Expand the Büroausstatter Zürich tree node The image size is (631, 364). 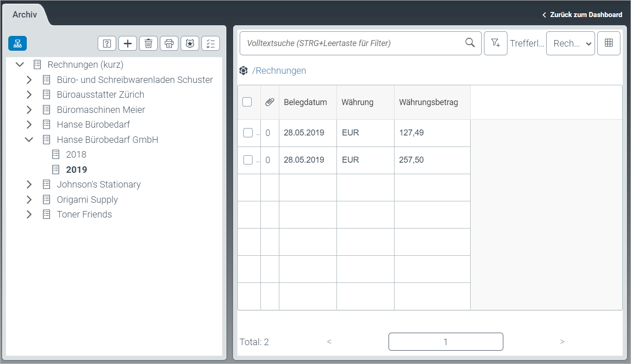pos(29,95)
